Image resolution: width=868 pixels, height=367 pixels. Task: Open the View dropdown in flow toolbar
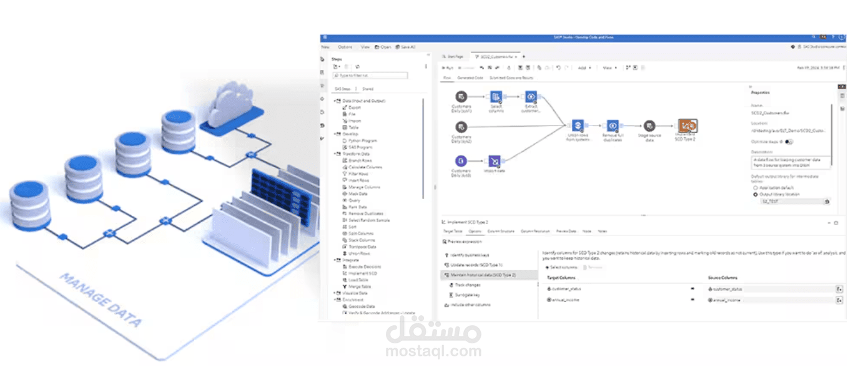[609, 67]
